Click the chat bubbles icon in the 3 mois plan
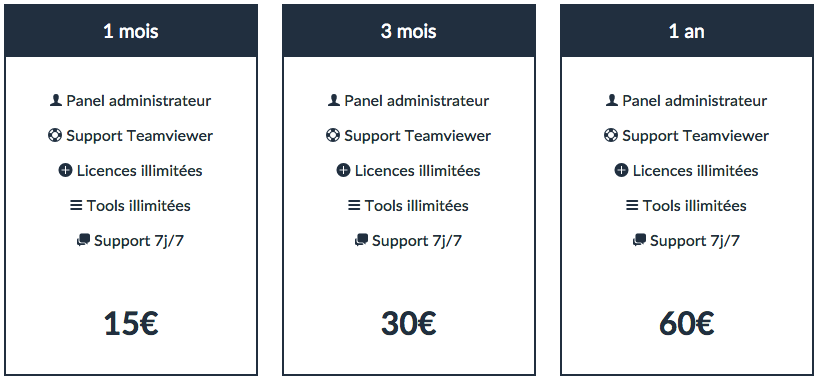This screenshot has width=819, height=382. 361,240
